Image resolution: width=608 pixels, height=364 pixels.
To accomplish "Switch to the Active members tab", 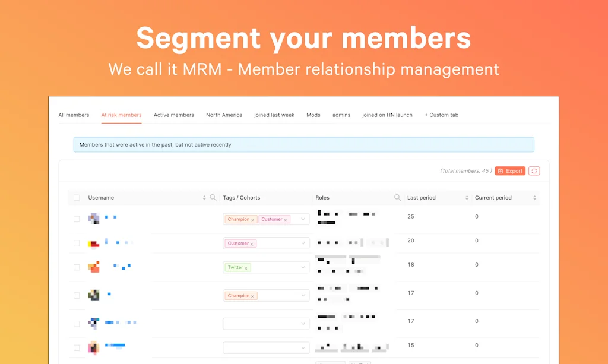I will pyautogui.click(x=173, y=115).
